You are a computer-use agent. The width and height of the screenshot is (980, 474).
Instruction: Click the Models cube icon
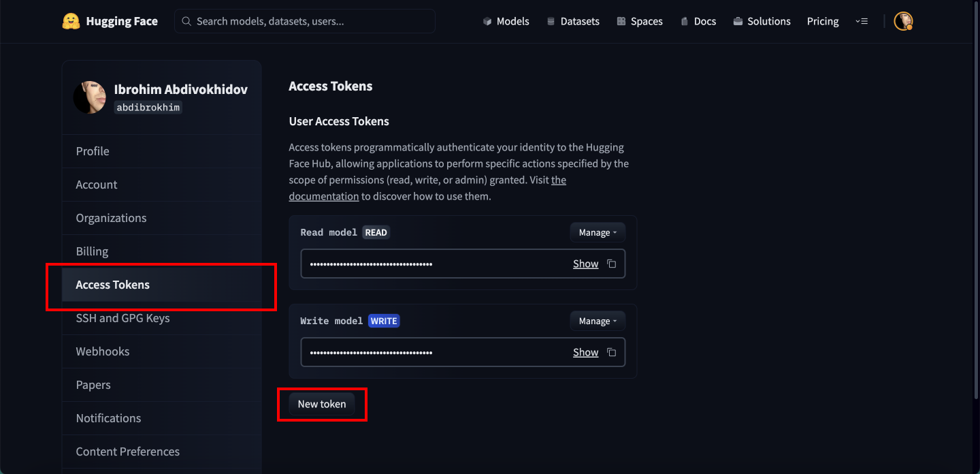[x=487, y=22]
